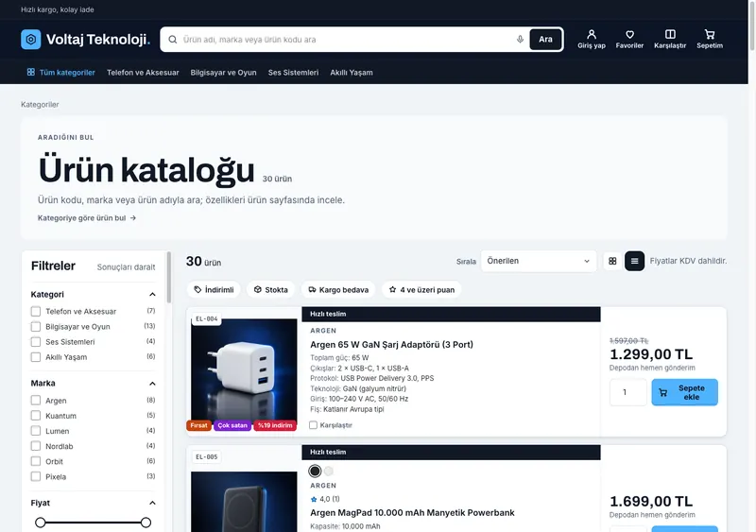Click the rating star for Argen MagPad
This screenshot has width=756, height=532.
tap(314, 499)
